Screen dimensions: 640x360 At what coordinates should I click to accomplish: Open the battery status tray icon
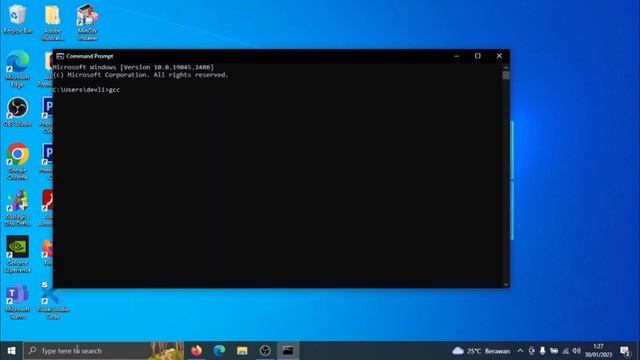tap(554, 351)
